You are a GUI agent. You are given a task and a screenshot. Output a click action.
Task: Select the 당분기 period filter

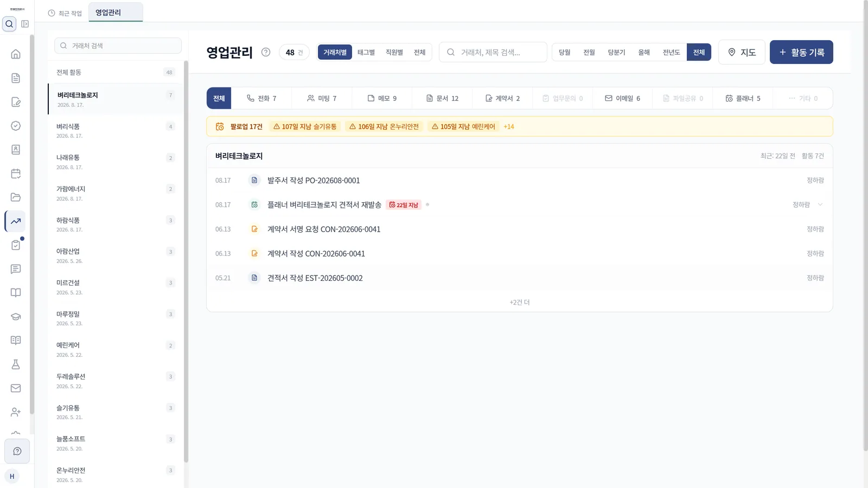(617, 52)
